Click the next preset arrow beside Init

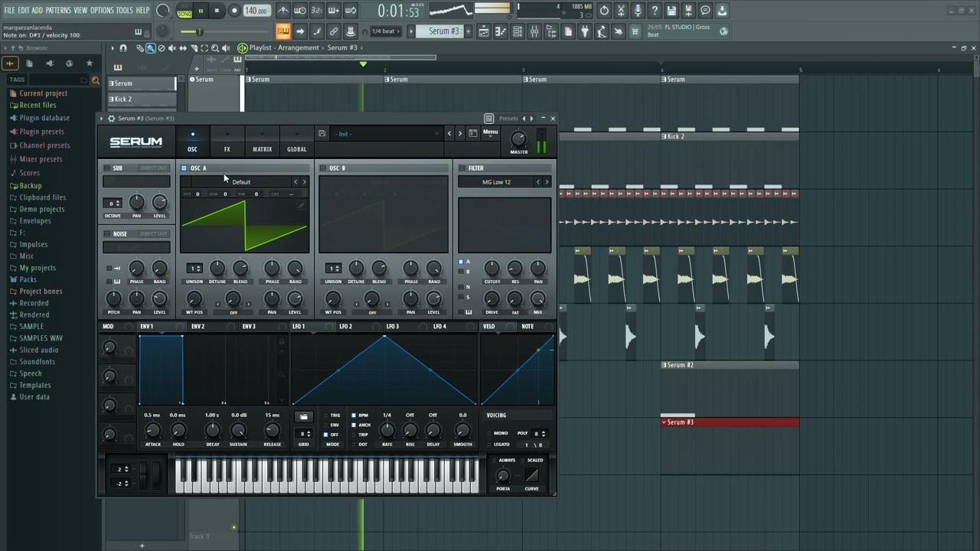(x=459, y=133)
